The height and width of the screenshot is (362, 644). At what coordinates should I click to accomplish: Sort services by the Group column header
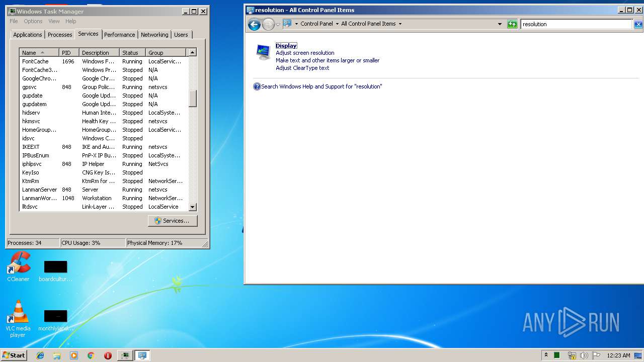point(166,53)
